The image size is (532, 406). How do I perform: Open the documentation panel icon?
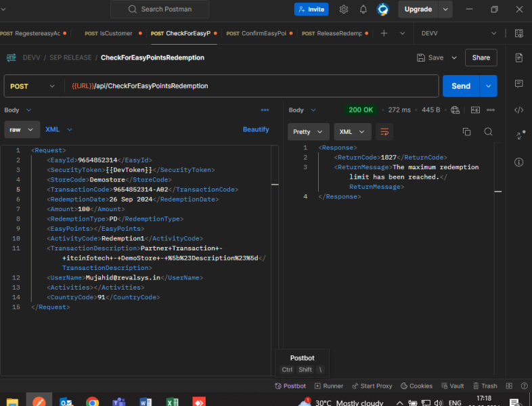point(518,58)
